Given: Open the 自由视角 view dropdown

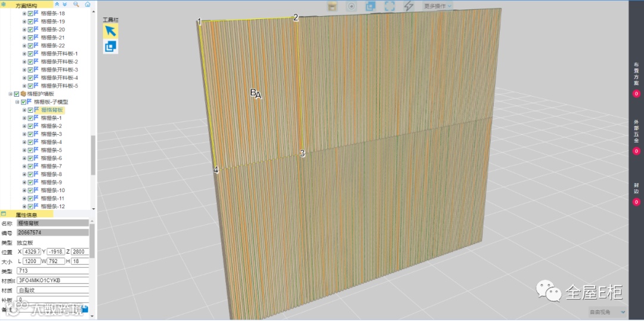Looking at the screenshot, I should pyautogui.click(x=608, y=312).
